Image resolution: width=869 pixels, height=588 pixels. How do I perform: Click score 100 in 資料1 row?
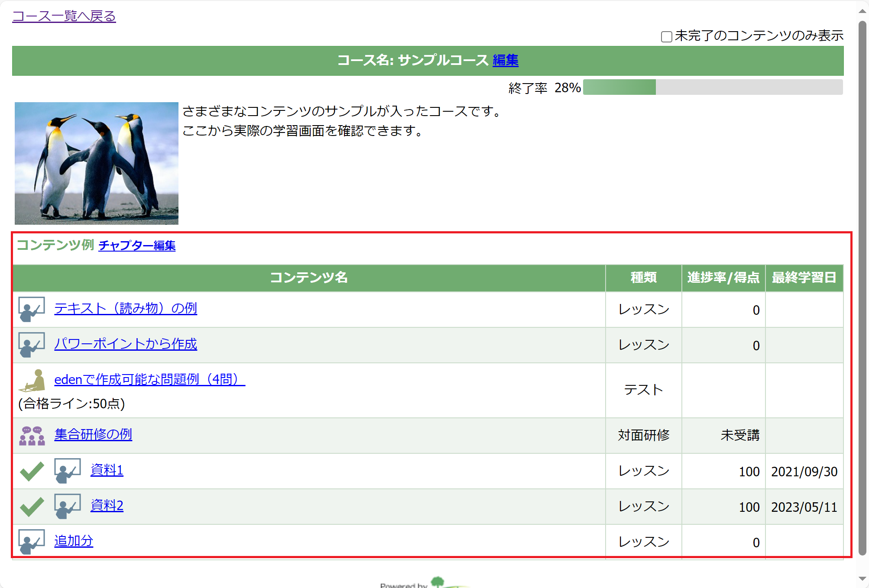[749, 472]
